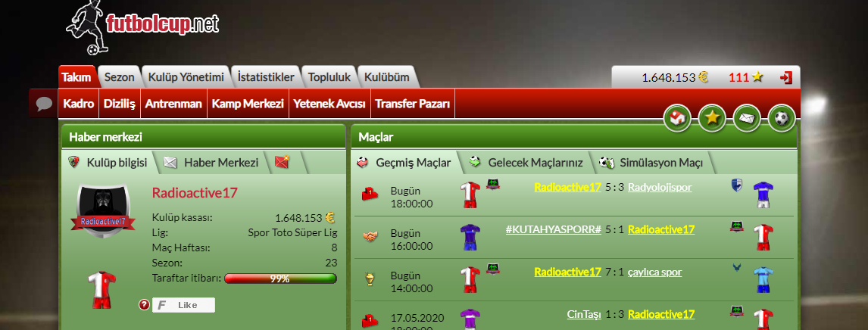This screenshot has width=868, height=330.
Task: Click the Facebook Like button
Action: tap(184, 305)
